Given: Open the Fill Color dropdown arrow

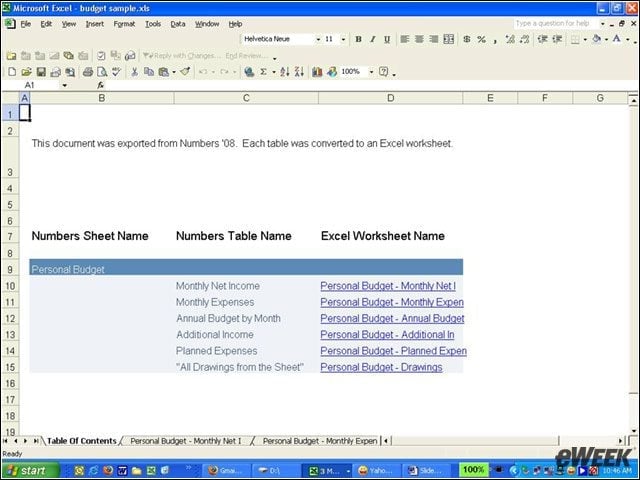Looking at the screenshot, I should coord(606,40).
